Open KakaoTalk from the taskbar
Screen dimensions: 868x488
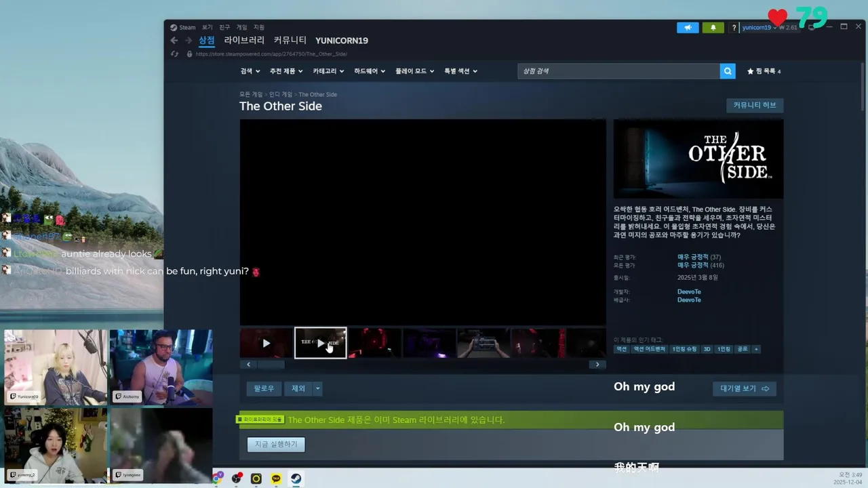tap(276, 479)
